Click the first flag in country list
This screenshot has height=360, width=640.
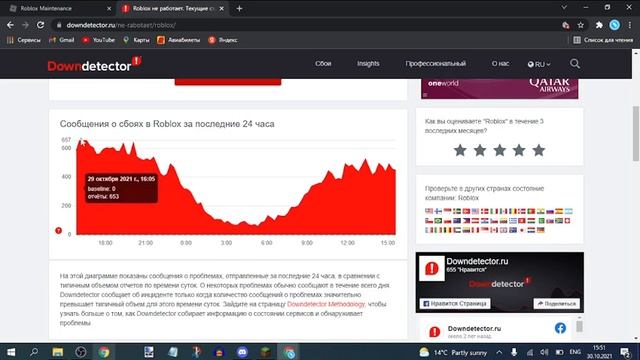(429, 211)
